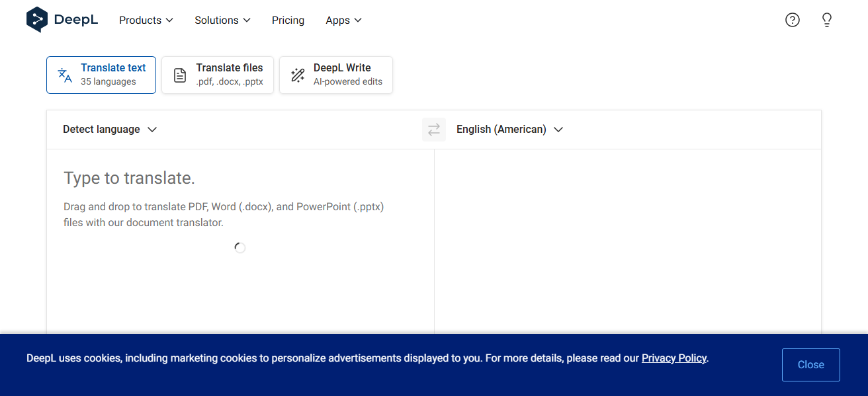Open the Apps dropdown menu
This screenshot has width=868, height=396.
point(343,20)
